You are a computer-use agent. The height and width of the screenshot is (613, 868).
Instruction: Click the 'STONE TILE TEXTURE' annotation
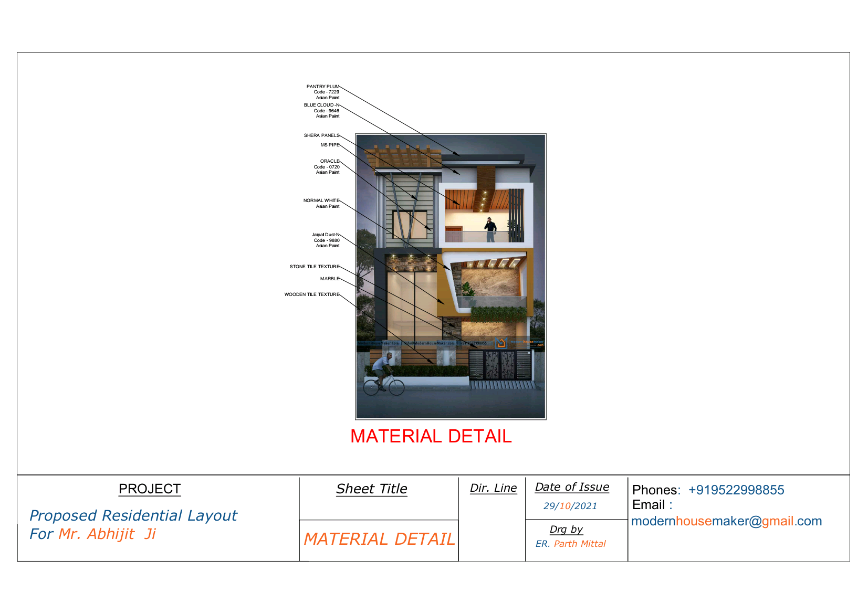pyautogui.click(x=315, y=267)
